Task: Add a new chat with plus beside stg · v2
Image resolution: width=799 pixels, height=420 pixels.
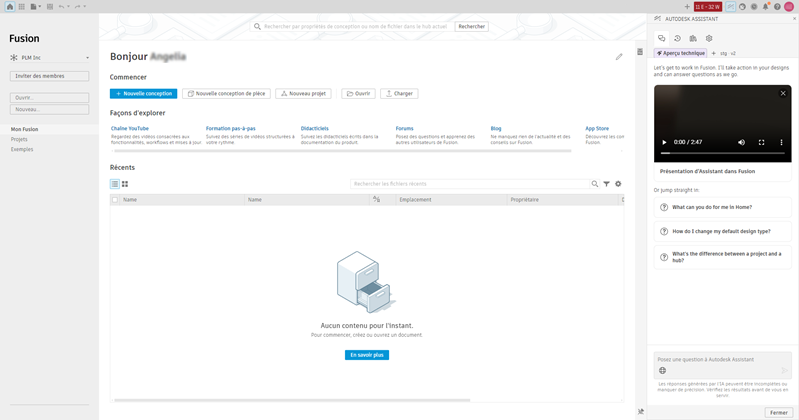Action: (x=713, y=53)
